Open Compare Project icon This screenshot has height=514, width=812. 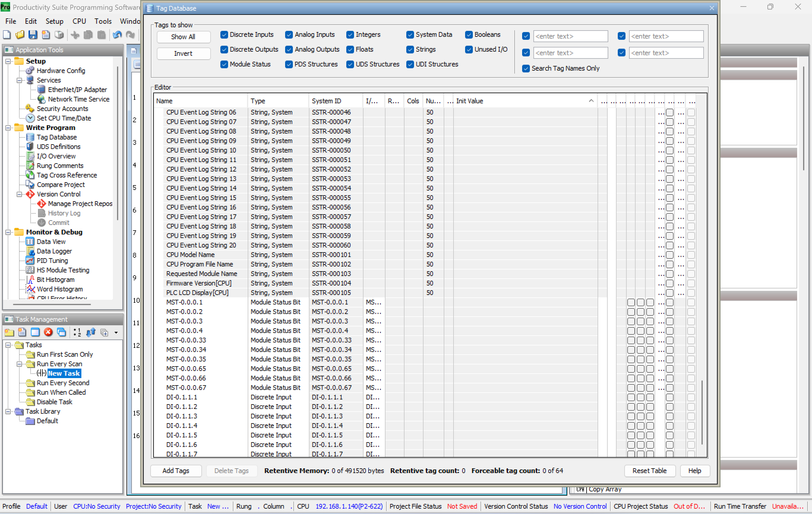30,184
